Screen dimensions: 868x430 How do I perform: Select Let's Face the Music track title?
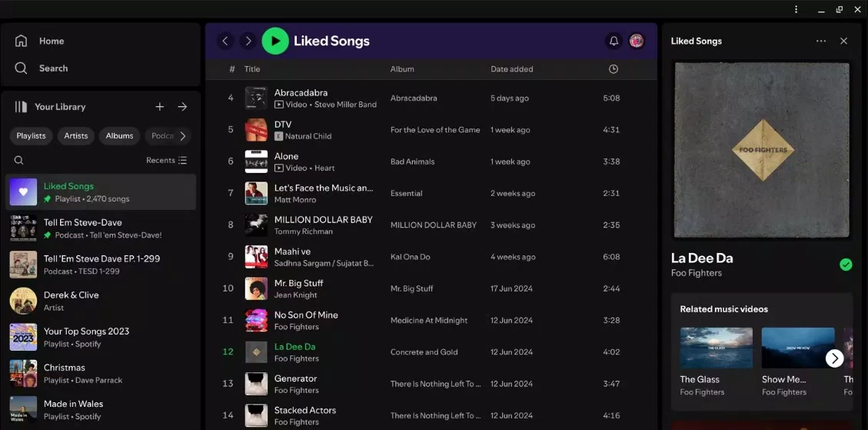tap(324, 188)
